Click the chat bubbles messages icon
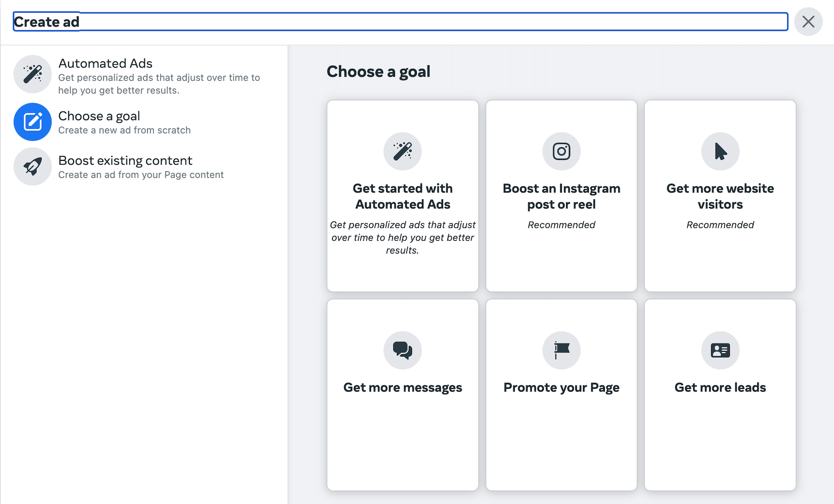 402,350
